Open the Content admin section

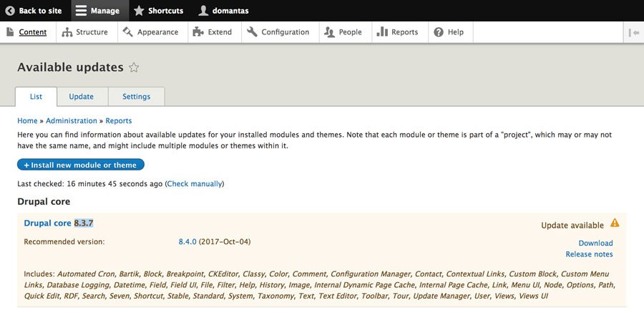click(x=28, y=32)
